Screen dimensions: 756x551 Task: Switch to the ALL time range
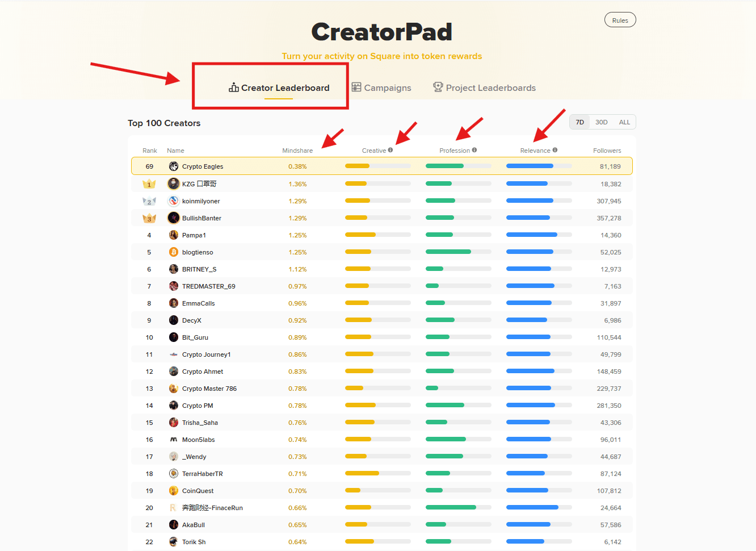tap(624, 122)
